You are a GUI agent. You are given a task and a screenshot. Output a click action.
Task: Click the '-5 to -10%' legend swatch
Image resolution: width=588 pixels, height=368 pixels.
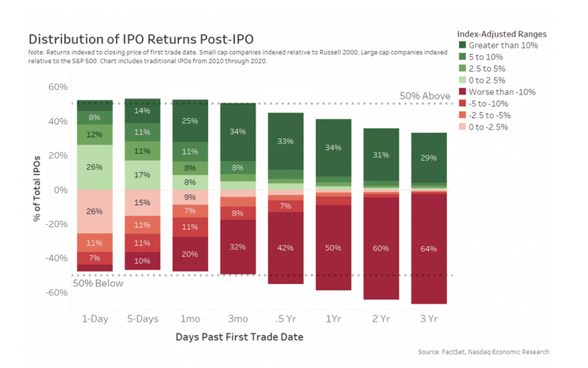click(462, 104)
